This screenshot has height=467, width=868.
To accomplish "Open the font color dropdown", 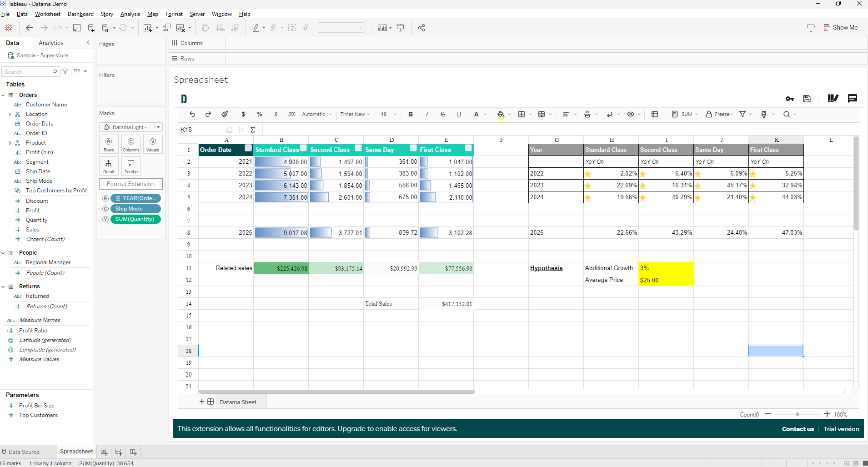I will point(485,114).
